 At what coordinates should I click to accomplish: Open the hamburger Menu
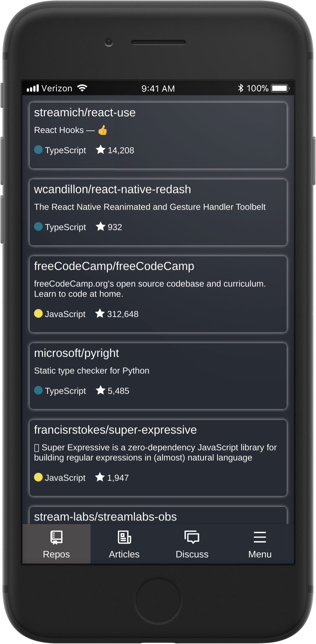click(260, 544)
